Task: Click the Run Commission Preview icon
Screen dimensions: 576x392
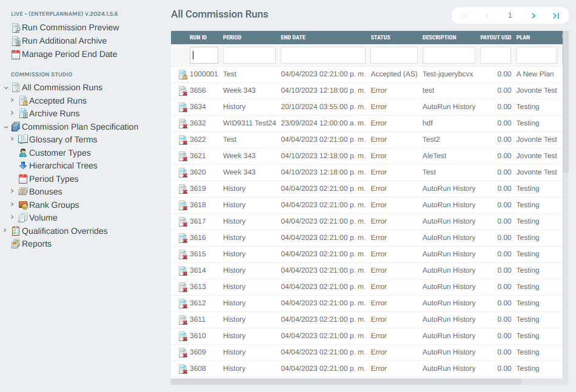Action: (16, 28)
